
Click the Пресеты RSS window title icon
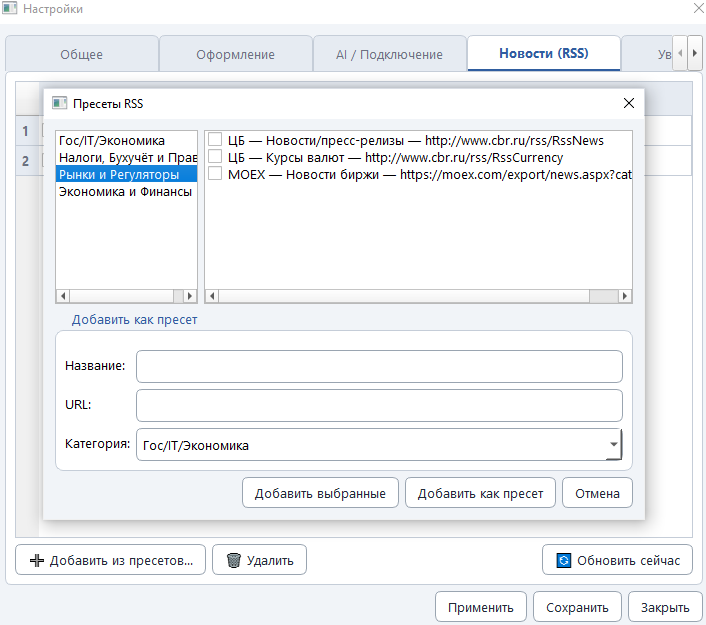pos(59,103)
